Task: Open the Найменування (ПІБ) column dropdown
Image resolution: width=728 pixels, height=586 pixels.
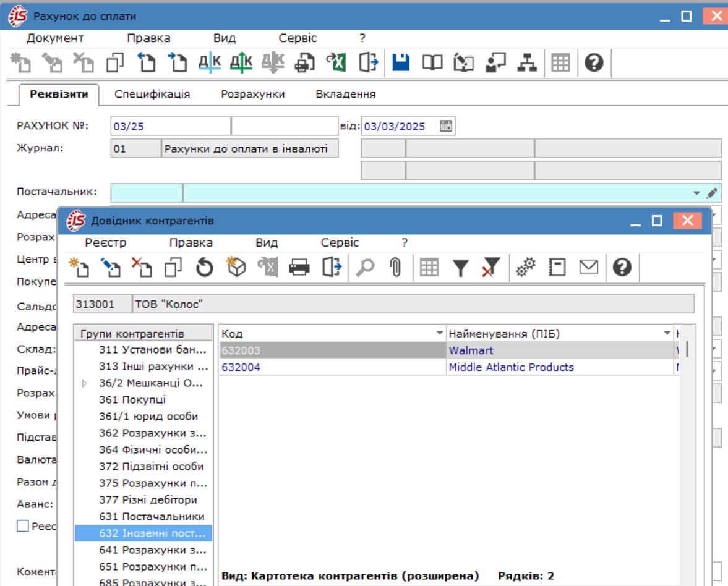Action: 667,333
